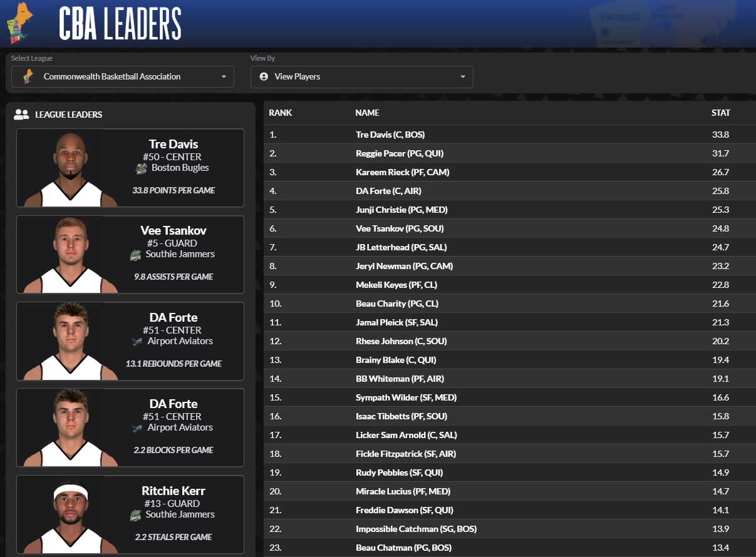Screen dimensions: 756x557
Task: Click the RANK column header
Action: [x=281, y=113]
